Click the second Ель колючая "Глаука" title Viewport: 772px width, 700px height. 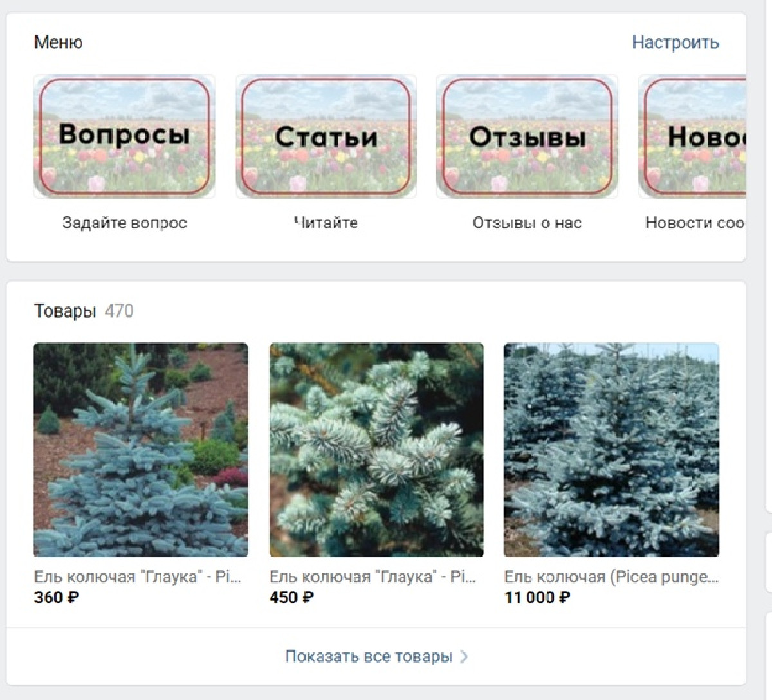coord(373,577)
